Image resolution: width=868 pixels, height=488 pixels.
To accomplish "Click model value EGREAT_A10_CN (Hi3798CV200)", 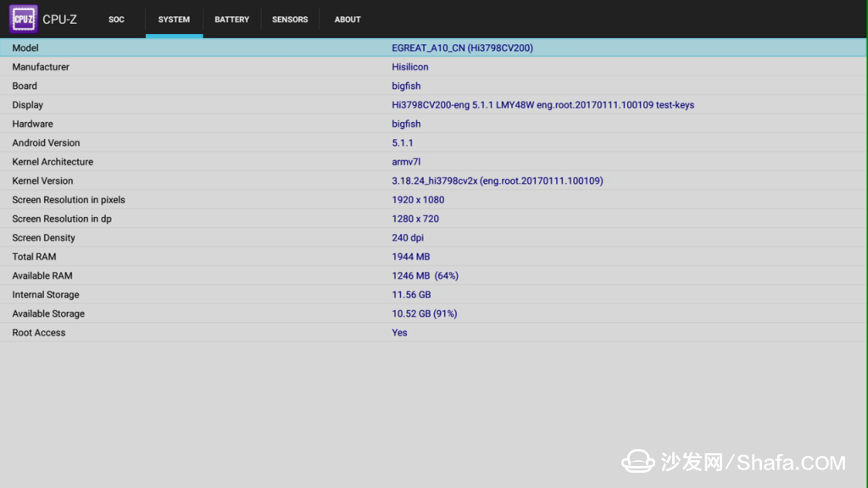I will pyautogui.click(x=462, y=48).
